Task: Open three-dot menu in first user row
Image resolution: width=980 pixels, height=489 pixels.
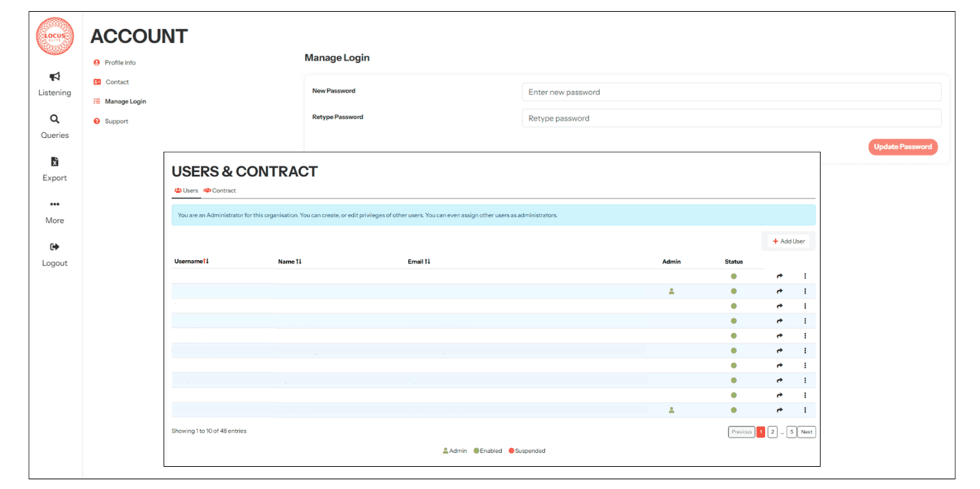Action: click(805, 276)
